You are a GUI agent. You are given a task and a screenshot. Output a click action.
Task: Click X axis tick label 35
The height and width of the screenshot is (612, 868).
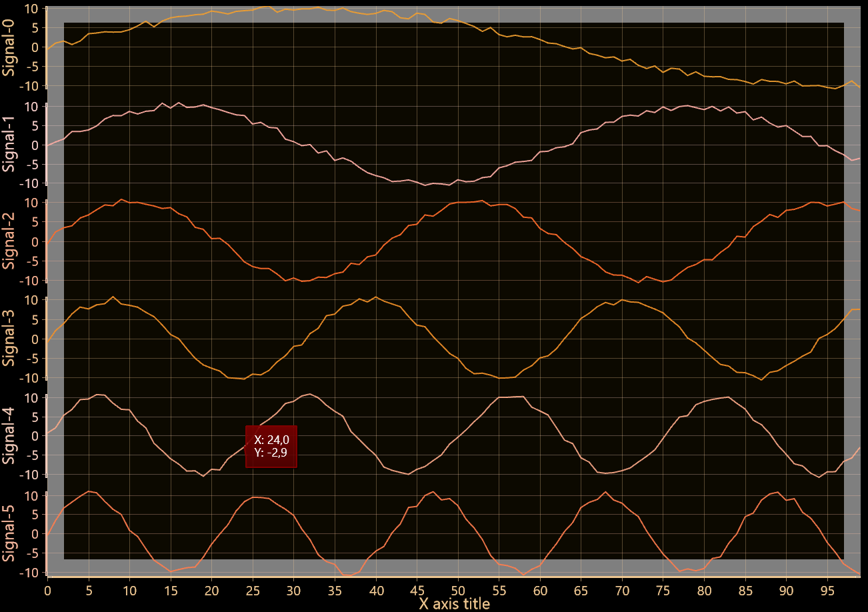(x=335, y=591)
